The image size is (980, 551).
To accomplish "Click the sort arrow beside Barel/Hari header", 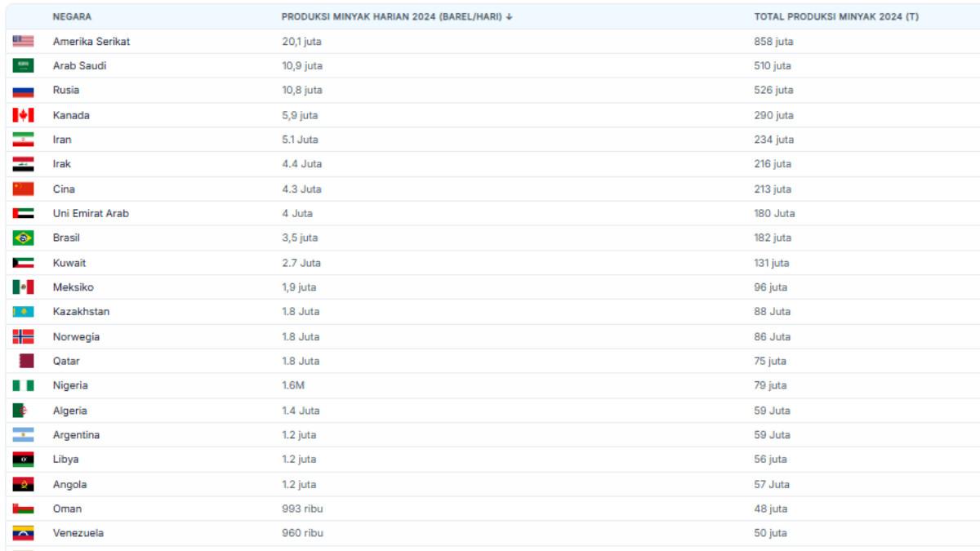I will tap(510, 16).
